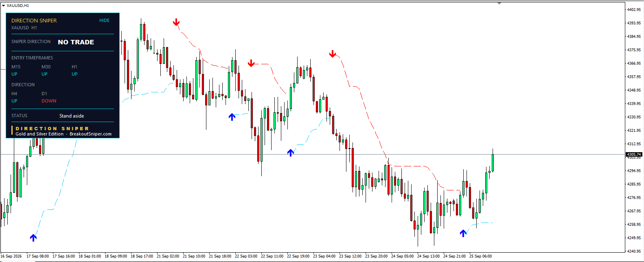Click the NO TRADE sniper direction value
The width and height of the screenshot is (644, 262).
click(x=76, y=42)
